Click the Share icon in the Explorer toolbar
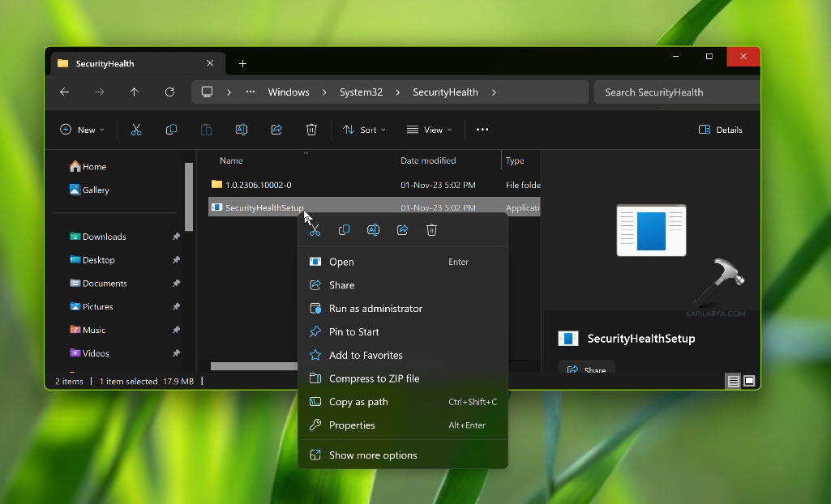The image size is (831, 504). coord(276,130)
